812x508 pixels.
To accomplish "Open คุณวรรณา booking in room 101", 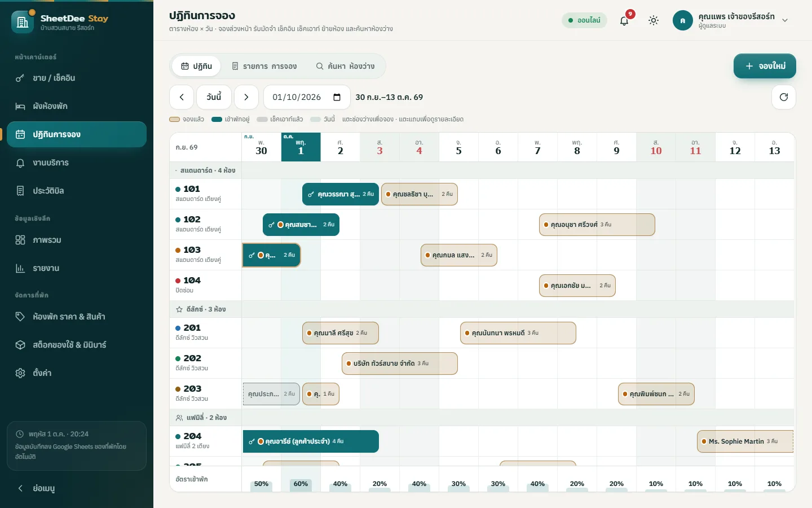I will tap(341, 194).
